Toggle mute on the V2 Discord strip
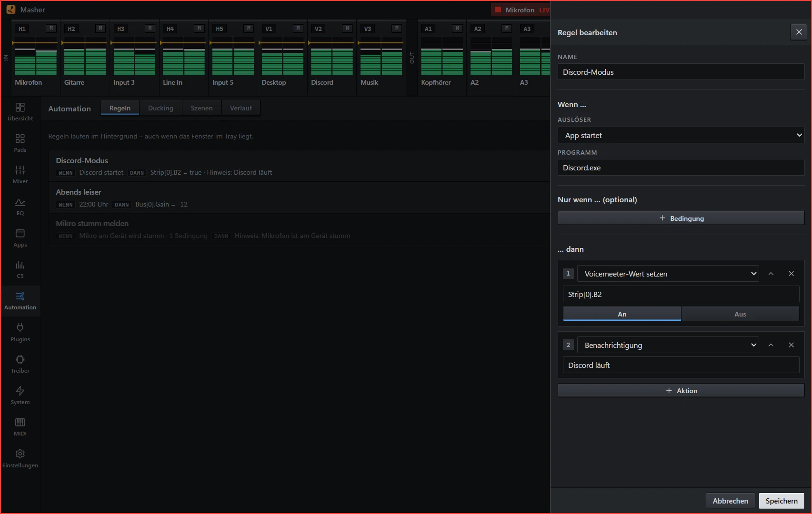The image size is (812, 514). [x=348, y=29]
